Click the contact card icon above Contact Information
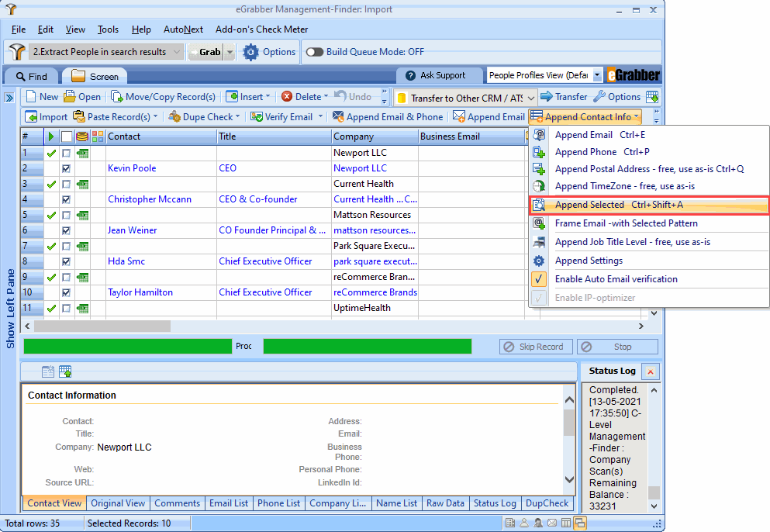The width and height of the screenshot is (770, 532). (48, 372)
